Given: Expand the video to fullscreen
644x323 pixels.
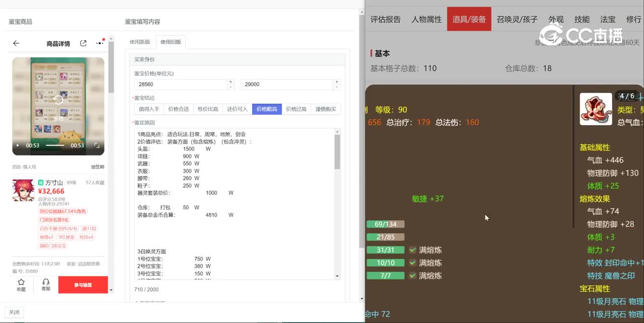Looking at the screenshot, I should tap(97, 145).
